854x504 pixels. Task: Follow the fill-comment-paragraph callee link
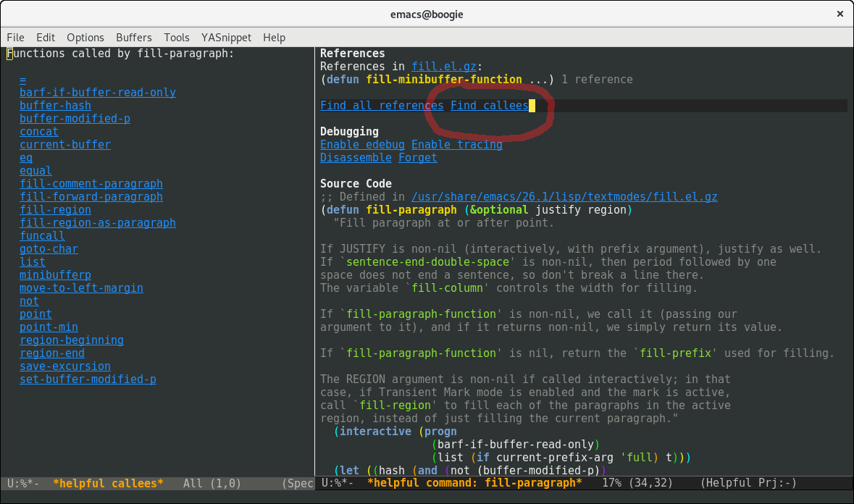[91, 184]
